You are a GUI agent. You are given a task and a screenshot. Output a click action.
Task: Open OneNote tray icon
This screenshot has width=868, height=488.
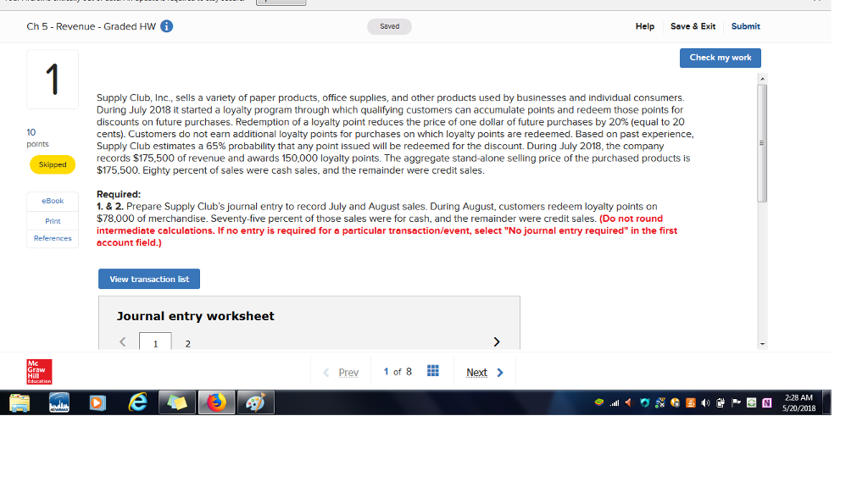coord(766,402)
